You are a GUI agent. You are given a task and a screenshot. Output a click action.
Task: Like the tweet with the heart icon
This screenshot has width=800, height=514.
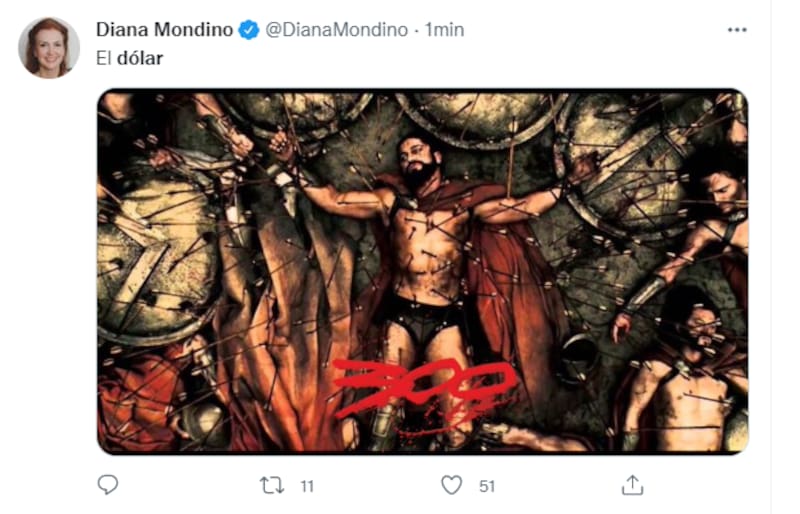(452, 485)
